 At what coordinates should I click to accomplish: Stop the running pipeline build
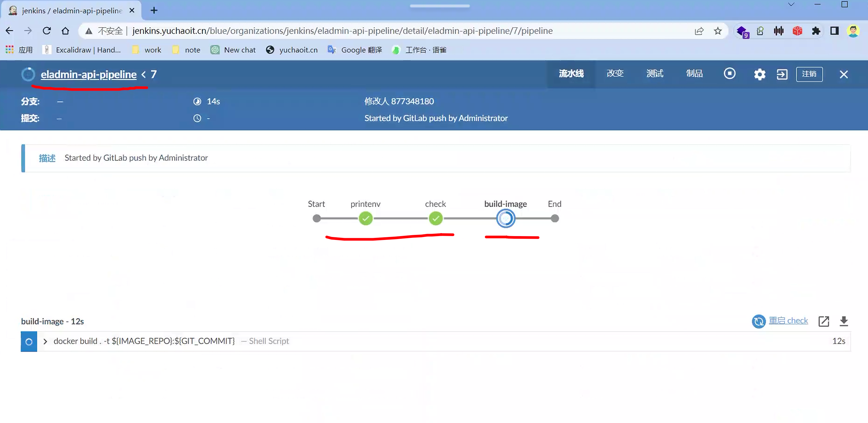(x=730, y=74)
